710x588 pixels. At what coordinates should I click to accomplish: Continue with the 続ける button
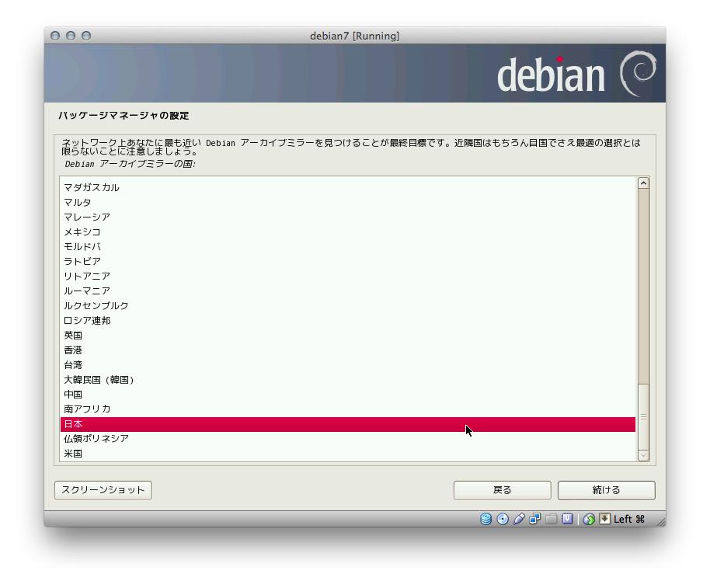click(x=607, y=490)
